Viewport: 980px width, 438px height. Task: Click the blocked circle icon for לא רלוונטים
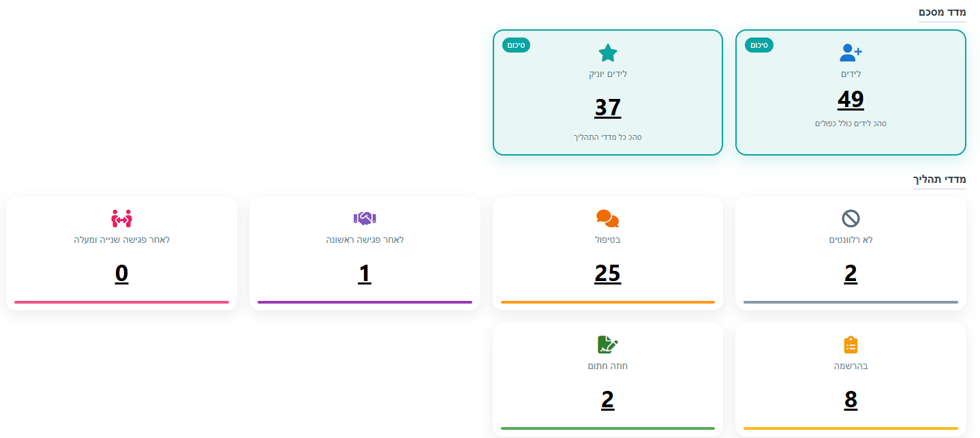[x=851, y=218]
